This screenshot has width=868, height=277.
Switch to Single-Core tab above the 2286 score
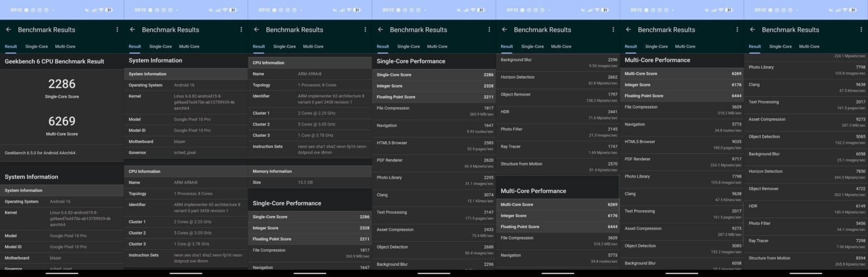[x=36, y=47]
